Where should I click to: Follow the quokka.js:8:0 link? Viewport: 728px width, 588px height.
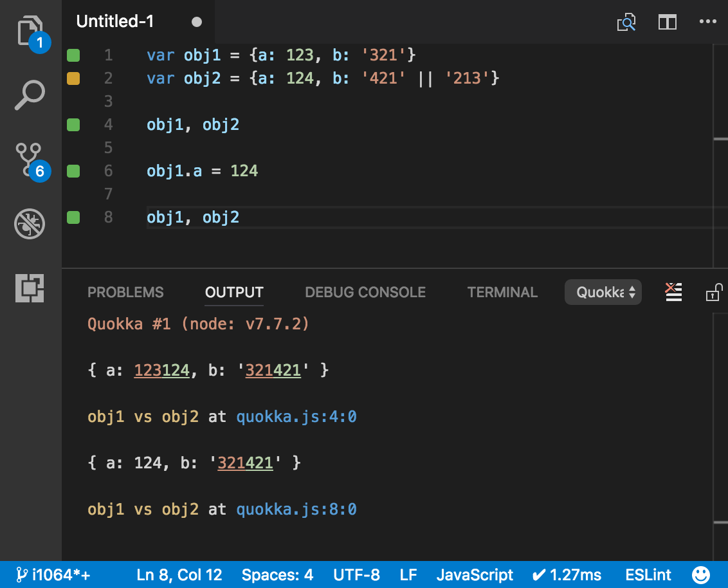[x=296, y=509]
